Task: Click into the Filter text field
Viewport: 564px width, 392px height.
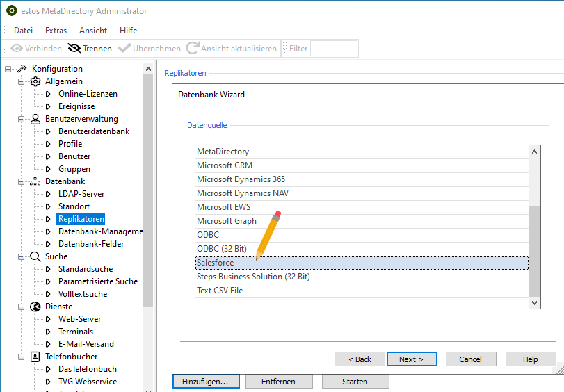Action: (x=333, y=49)
